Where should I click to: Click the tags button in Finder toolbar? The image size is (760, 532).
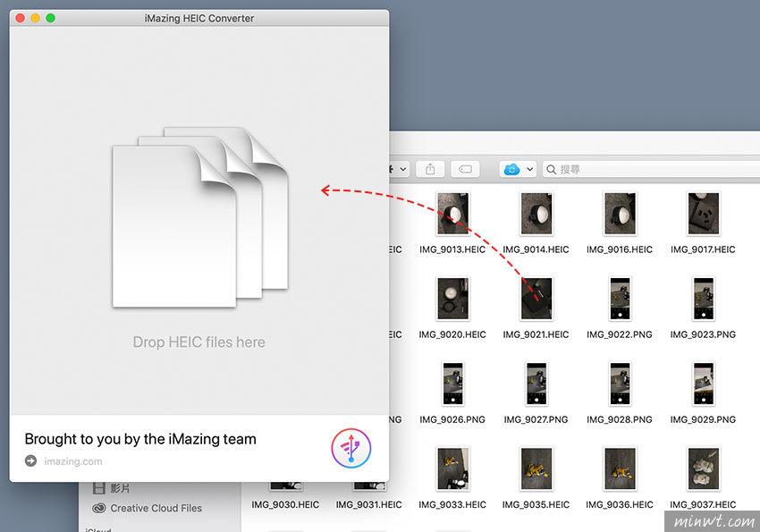click(465, 169)
